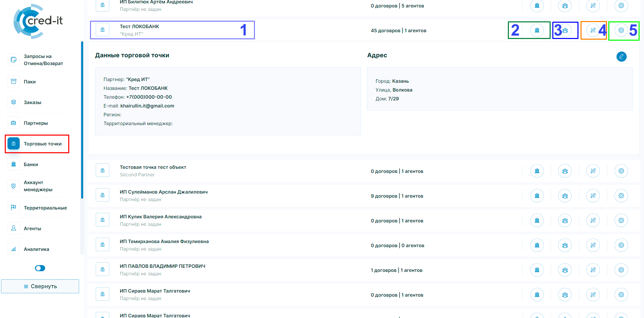This screenshot has width=644, height=318.
Task: Select Запросы на Отмена/Возврат menu item
Action: tap(43, 60)
